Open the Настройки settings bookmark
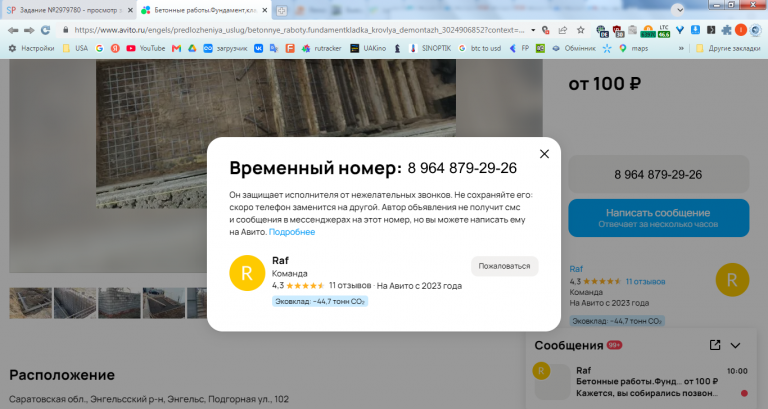The width and height of the screenshot is (768, 409). pos(31,48)
